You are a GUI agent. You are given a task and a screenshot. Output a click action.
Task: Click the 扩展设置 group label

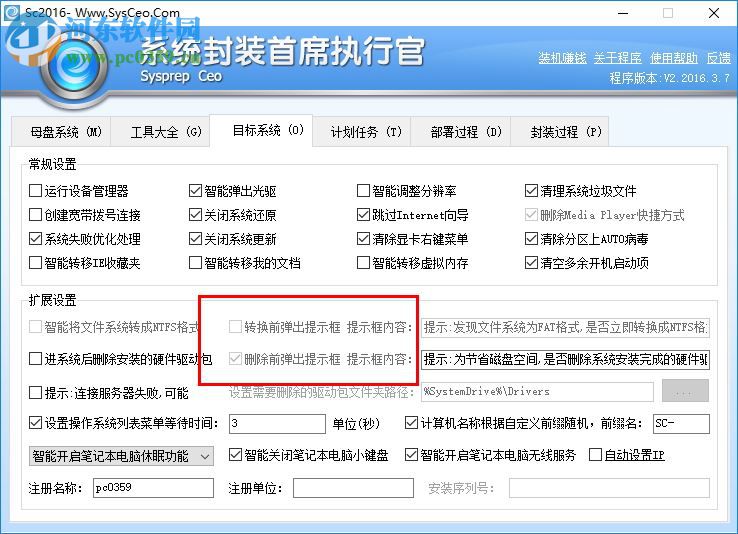[x=52, y=300]
